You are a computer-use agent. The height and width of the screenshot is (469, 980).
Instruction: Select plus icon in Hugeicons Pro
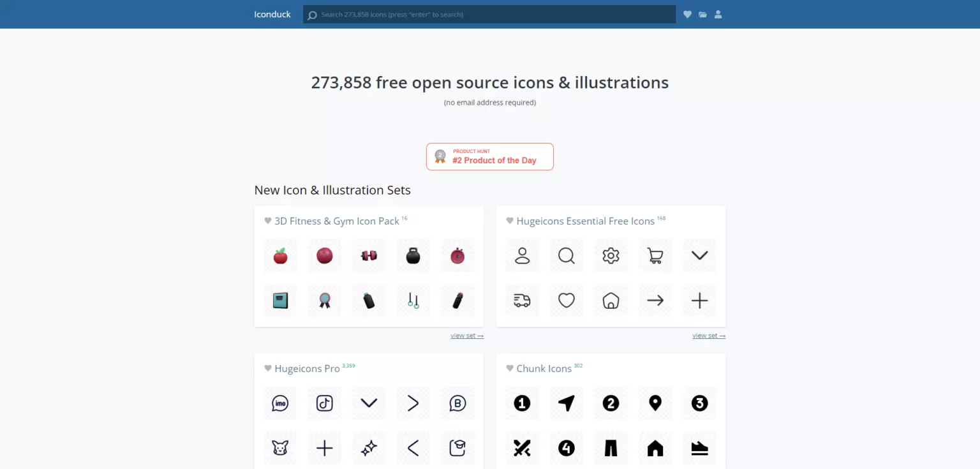(325, 448)
